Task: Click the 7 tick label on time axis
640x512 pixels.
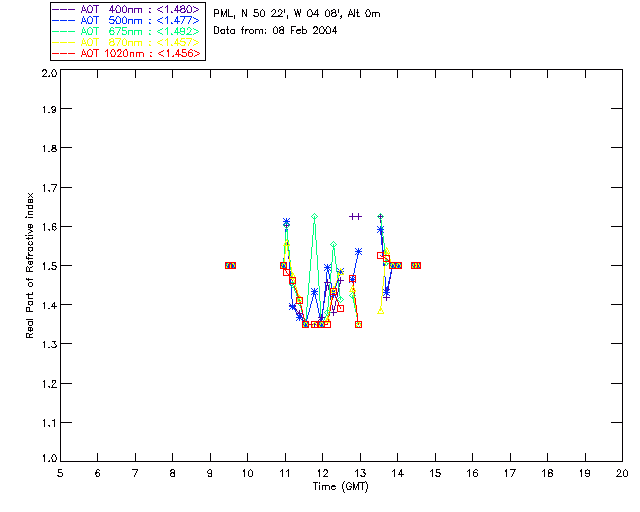Action: pos(135,474)
